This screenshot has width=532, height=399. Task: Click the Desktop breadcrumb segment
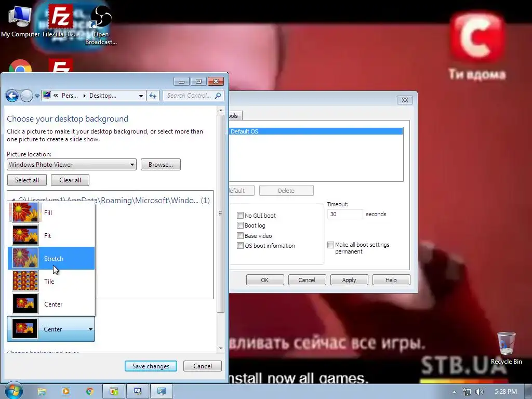point(102,96)
